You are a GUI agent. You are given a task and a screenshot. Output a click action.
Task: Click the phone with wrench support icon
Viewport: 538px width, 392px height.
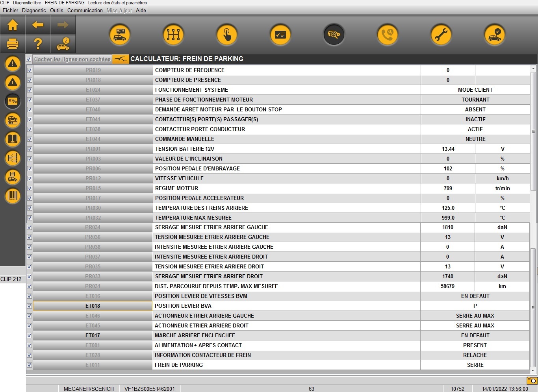[x=388, y=35]
